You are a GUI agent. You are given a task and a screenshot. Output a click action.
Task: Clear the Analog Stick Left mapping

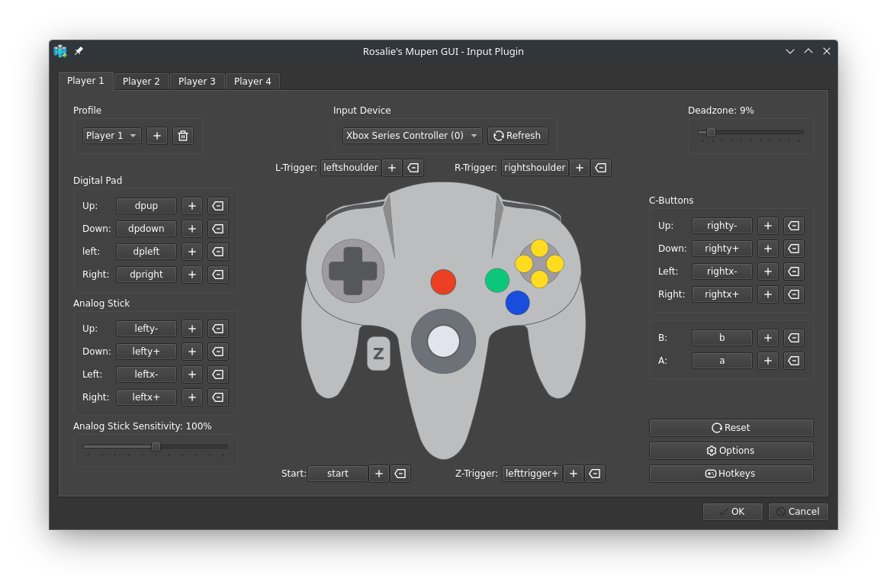(x=218, y=374)
